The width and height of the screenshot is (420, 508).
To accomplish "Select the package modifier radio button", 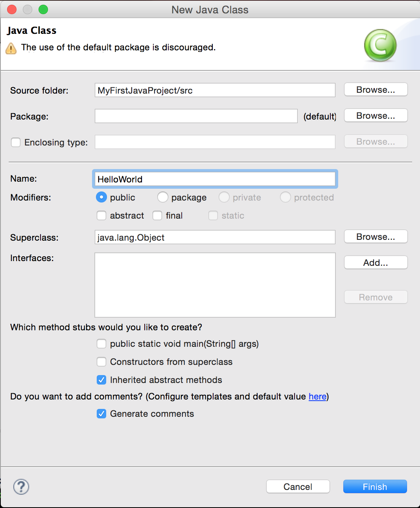I will [163, 197].
